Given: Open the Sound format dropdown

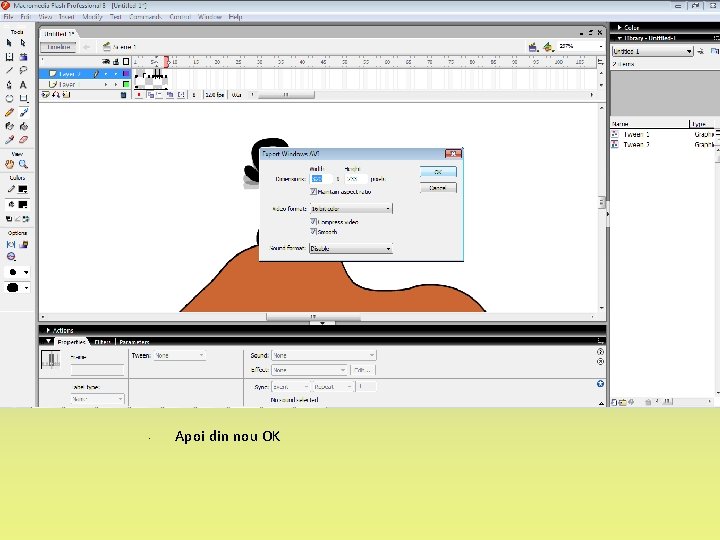Looking at the screenshot, I should point(351,248).
